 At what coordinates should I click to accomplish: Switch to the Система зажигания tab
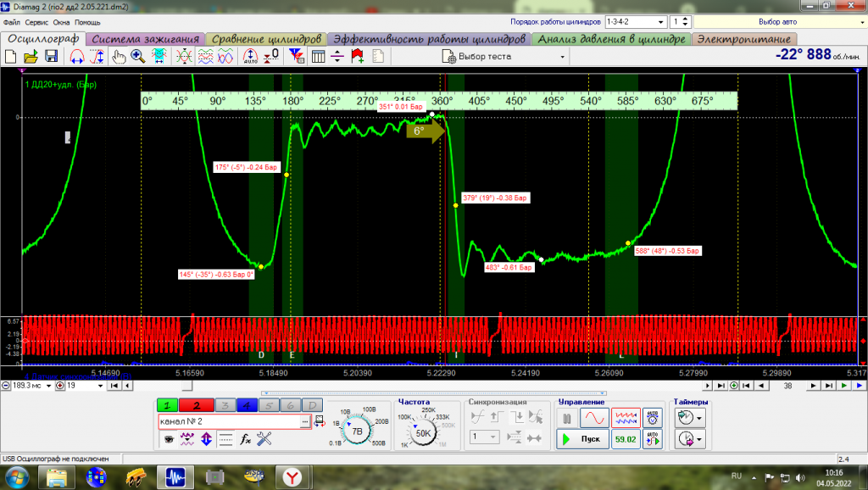pyautogui.click(x=146, y=39)
